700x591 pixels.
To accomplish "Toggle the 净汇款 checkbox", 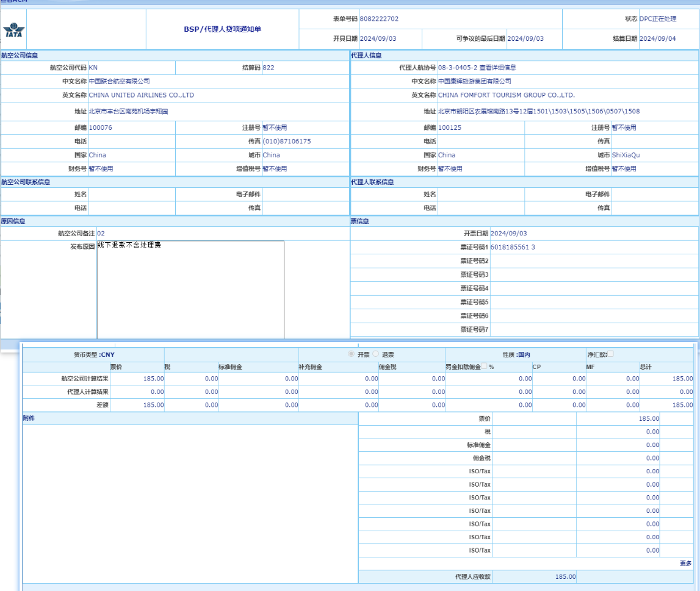I will (610, 354).
